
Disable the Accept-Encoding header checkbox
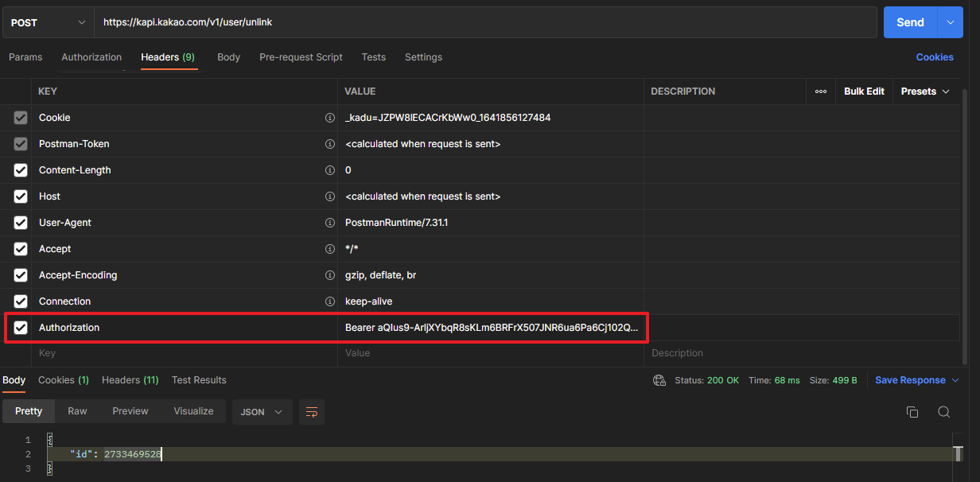(x=21, y=275)
